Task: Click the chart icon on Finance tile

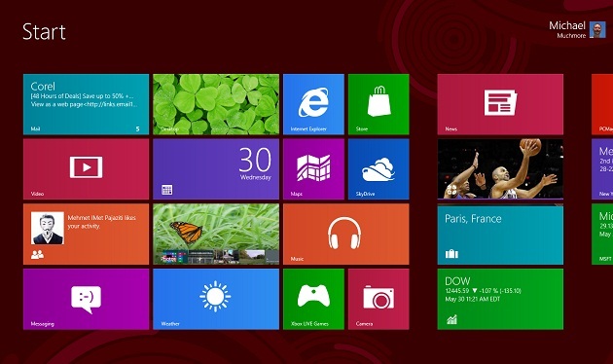Action: pyautogui.click(x=451, y=319)
